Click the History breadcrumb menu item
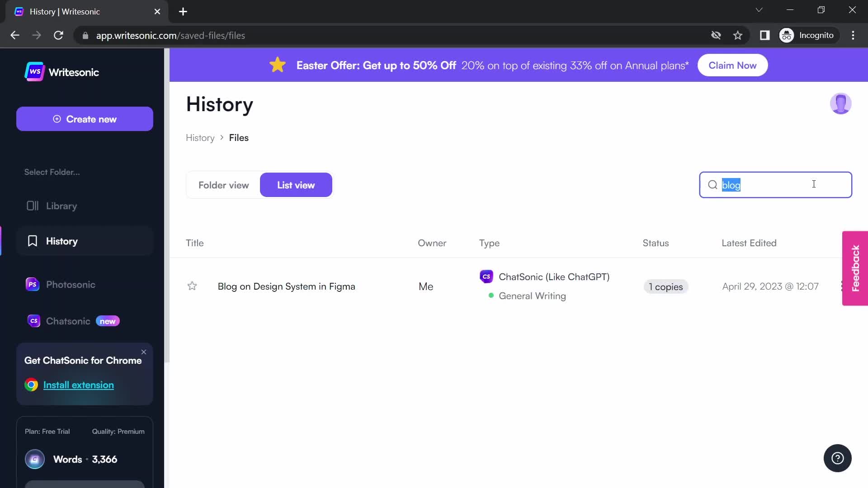 tap(200, 138)
